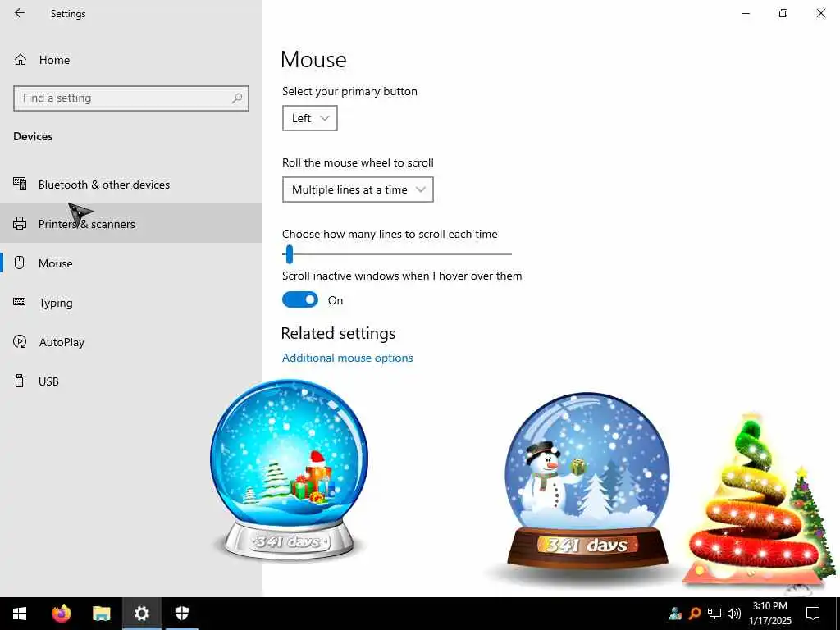Open Printers & scanners settings
This screenshot has height=630, width=840.
[131, 223]
